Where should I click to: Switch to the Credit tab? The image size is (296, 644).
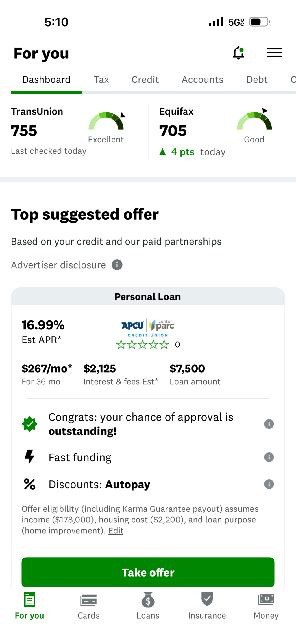point(145,80)
